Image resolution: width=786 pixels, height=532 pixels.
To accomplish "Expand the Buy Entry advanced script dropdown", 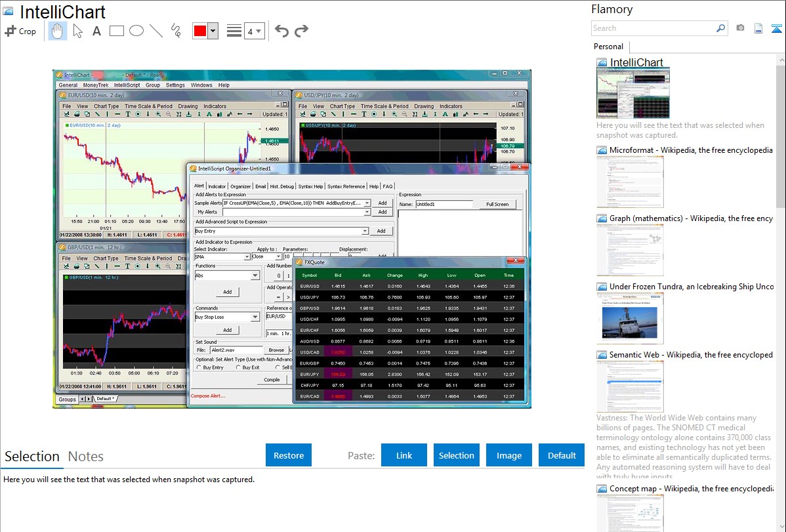I will click(x=364, y=231).
